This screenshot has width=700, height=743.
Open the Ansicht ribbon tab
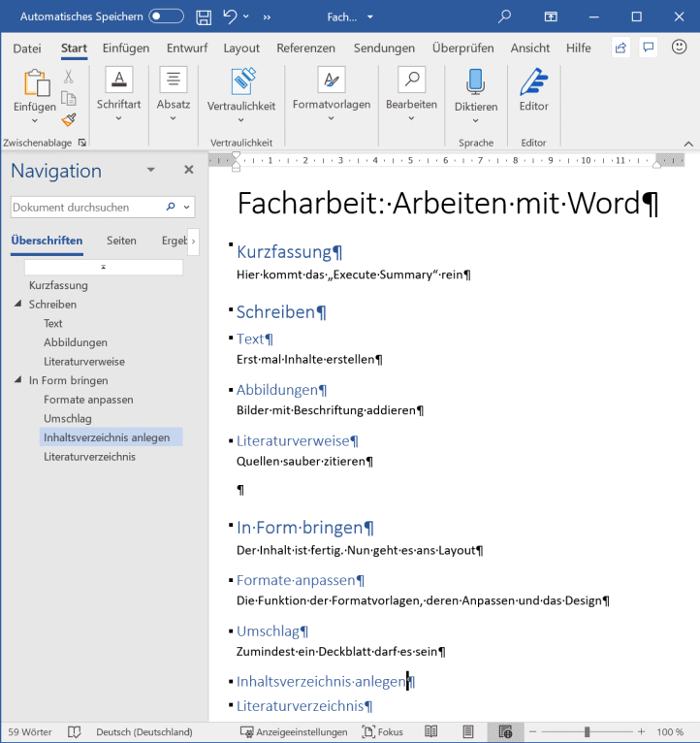pyautogui.click(x=530, y=48)
